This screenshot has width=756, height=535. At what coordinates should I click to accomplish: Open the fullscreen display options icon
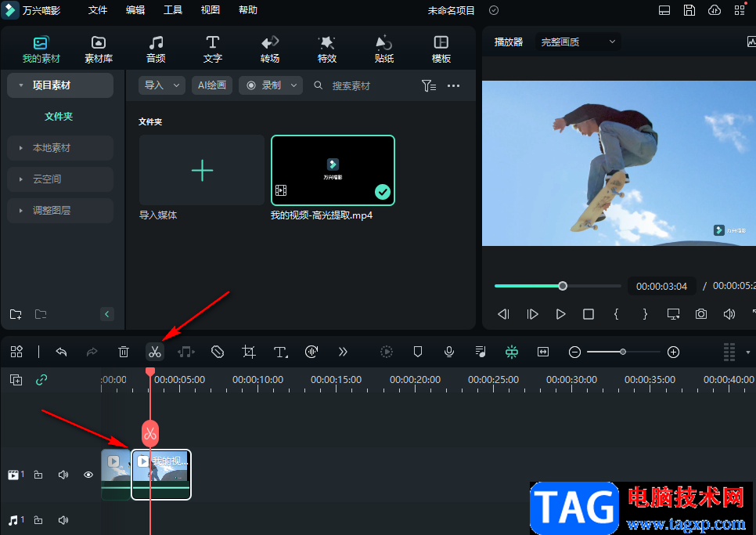click(x=673, y=315)
